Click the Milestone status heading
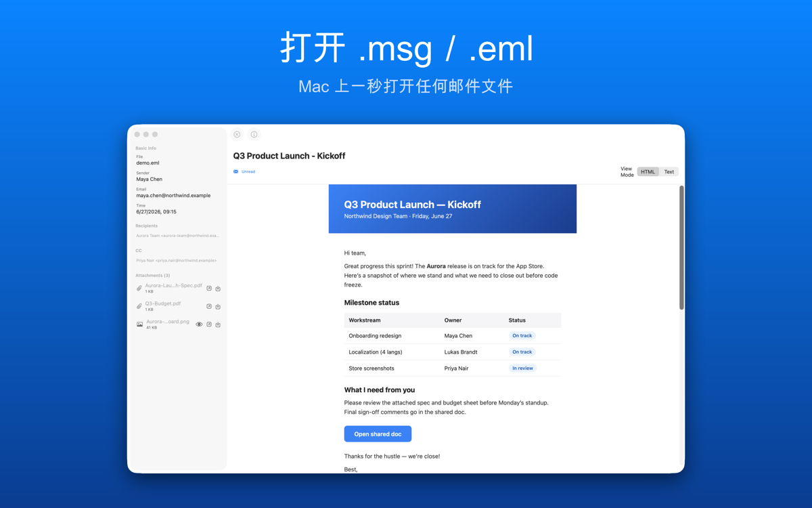 pos(371,303)
